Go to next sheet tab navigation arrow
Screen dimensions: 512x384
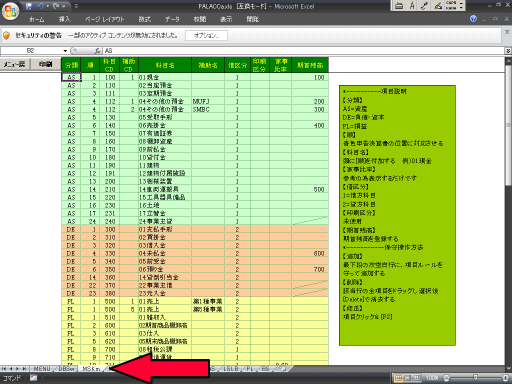tap(17, 369)
